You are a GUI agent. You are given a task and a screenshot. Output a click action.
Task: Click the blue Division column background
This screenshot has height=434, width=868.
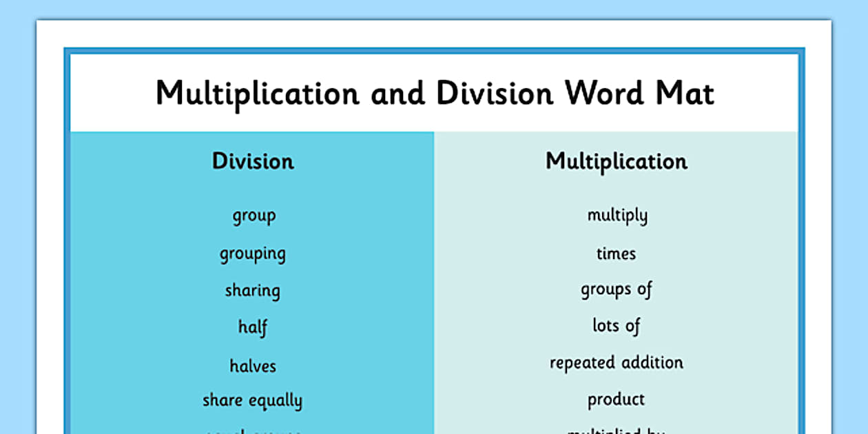(138, 310)
